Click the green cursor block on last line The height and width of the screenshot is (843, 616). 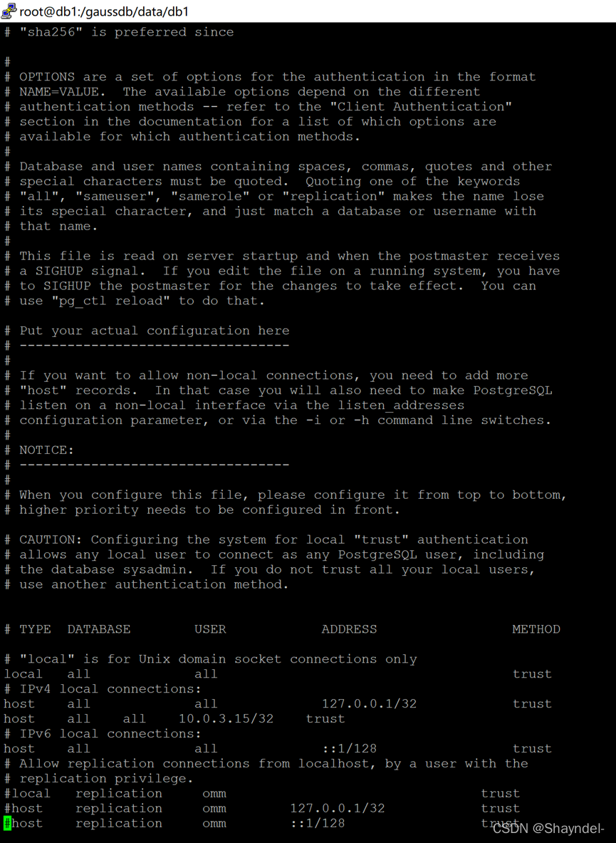pyautogui.click(x=8, y=823)
